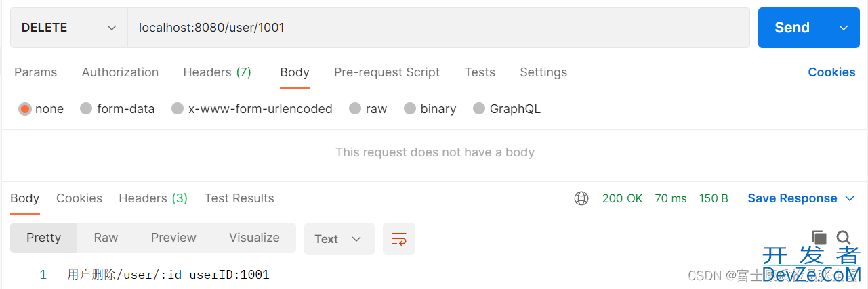Click the request URL field

438,28
